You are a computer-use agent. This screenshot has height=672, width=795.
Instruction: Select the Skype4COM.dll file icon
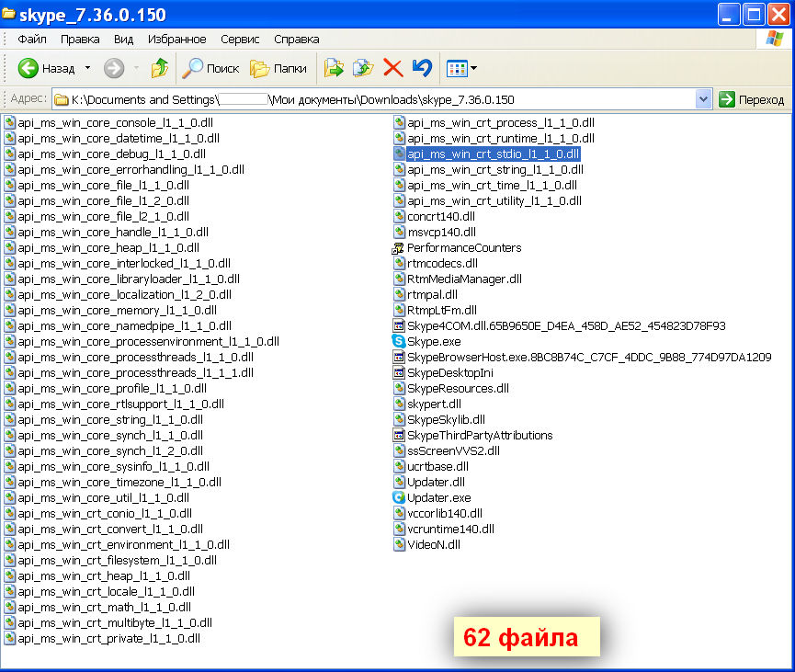[399, 325]
